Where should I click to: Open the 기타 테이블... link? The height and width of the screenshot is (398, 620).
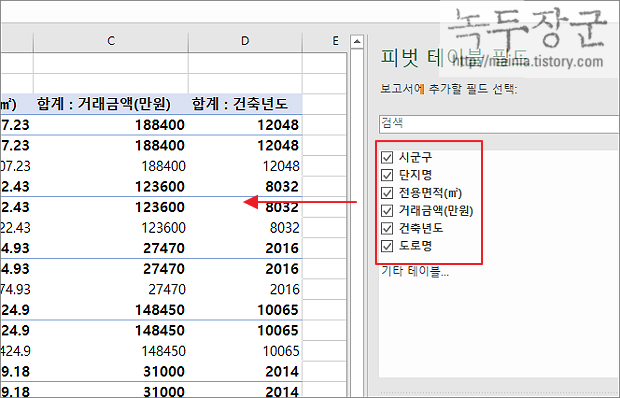[x=415, y=272]
